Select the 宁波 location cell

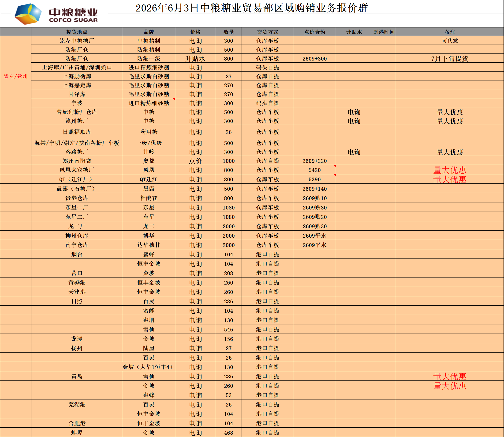[x=77, y=103]
